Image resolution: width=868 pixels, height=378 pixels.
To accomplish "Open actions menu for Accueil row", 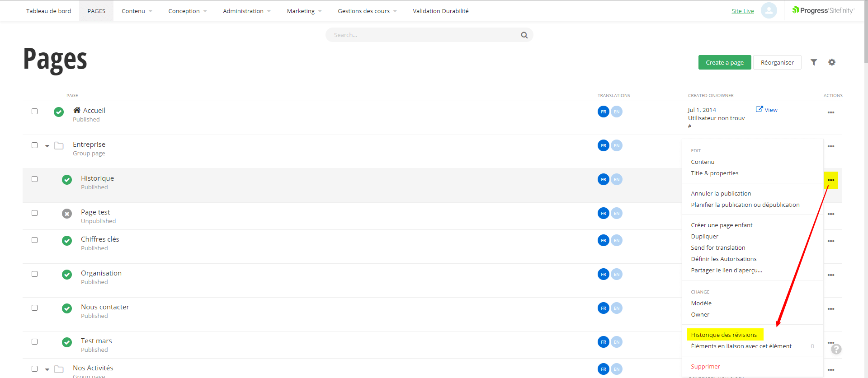I will pyautogui.click(x=830, y=112).
